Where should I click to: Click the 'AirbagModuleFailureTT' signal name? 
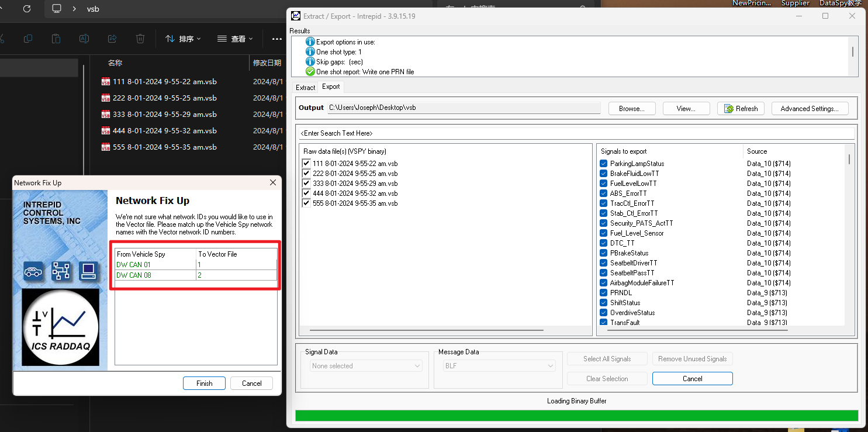[x=642, y=283]
